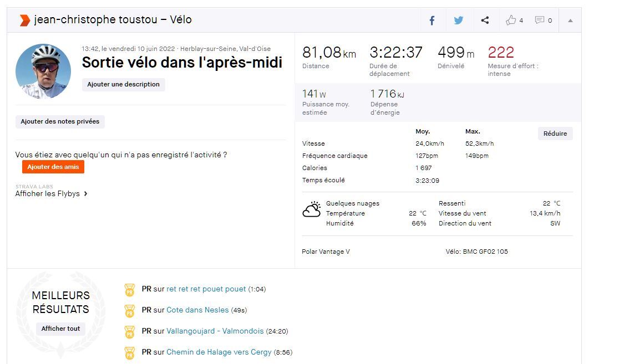Open Chemin de Halage vers Cergy segment
Viewport: 619px width, 364px height.
coord(219,352)
